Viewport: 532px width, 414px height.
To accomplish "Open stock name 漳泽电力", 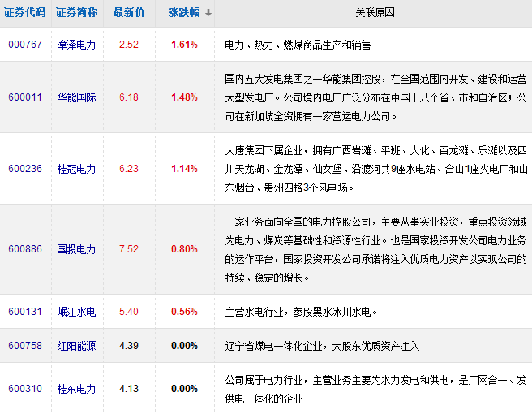I will (x=76, y=45).
